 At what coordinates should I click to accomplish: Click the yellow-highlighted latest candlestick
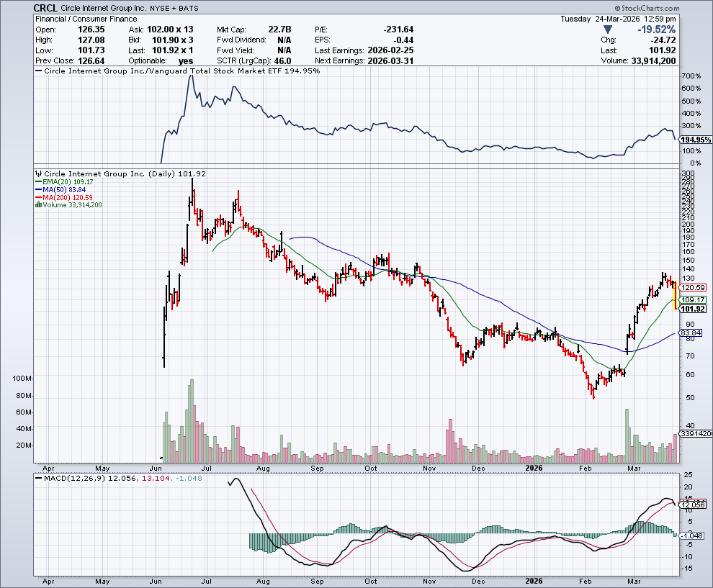[674, 297]
